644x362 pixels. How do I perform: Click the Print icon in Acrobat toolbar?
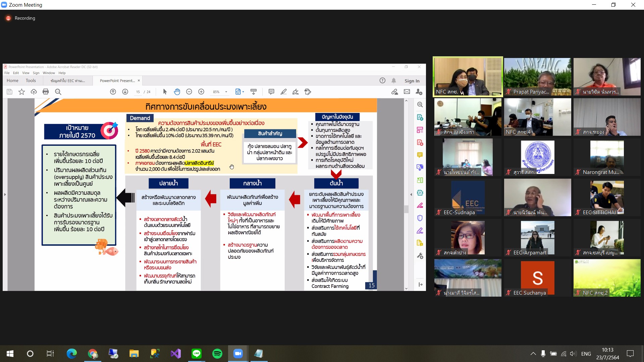coord(46,92)
